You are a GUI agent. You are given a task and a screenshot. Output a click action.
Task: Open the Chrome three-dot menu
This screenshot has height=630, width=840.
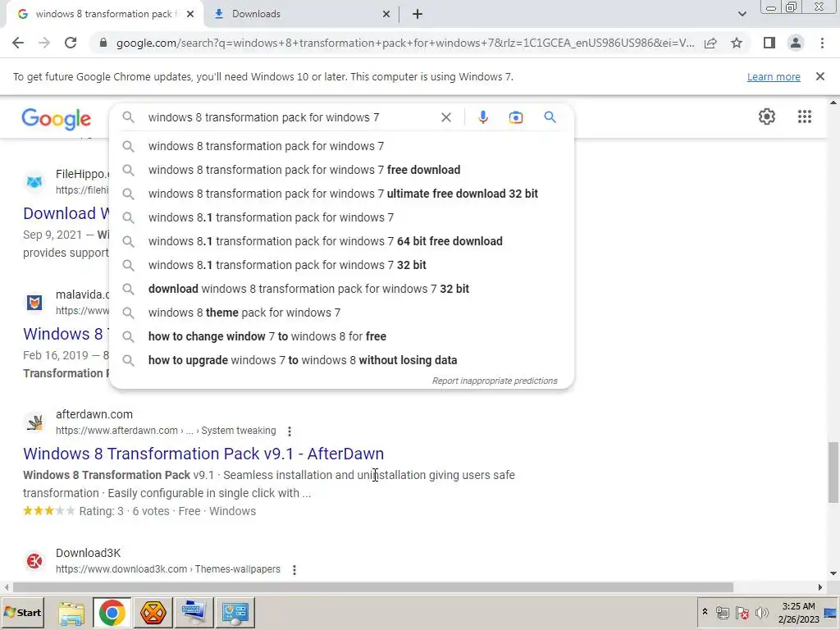(822, 43)
